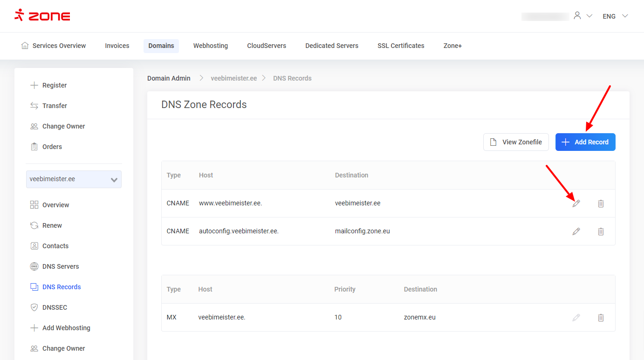The image size is (644, 360).
Task: Expand the ENG language selector
Action: tap(615, 16)
